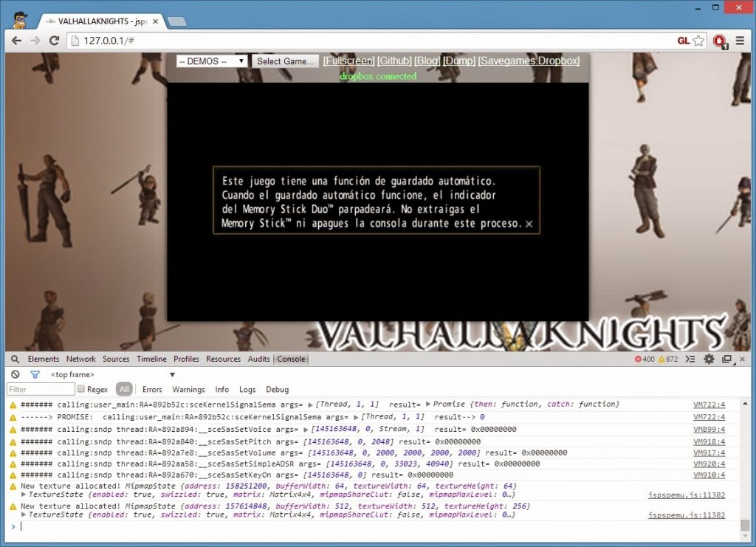Switch to the Network tab in DevTools
The width and height of the screenshot is (756, 547).
point(80,359)
